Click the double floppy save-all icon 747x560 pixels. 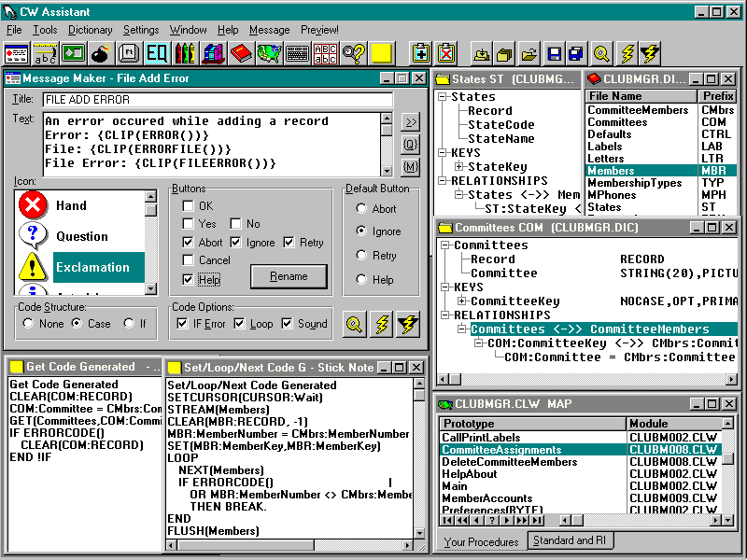[x=576, y=54]
